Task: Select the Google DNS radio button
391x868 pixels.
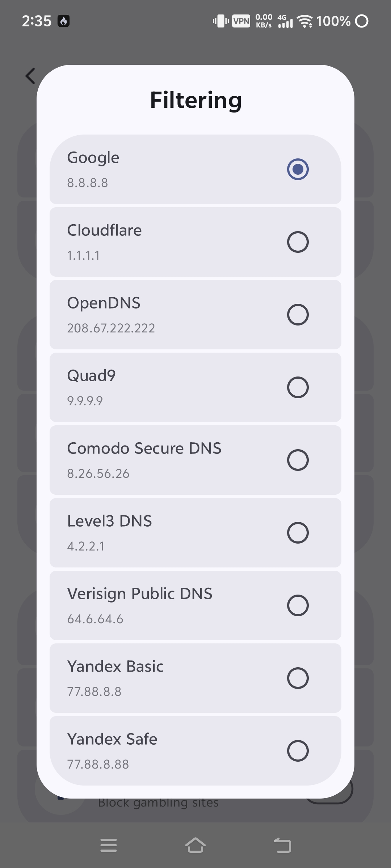Action: [298, 169]
